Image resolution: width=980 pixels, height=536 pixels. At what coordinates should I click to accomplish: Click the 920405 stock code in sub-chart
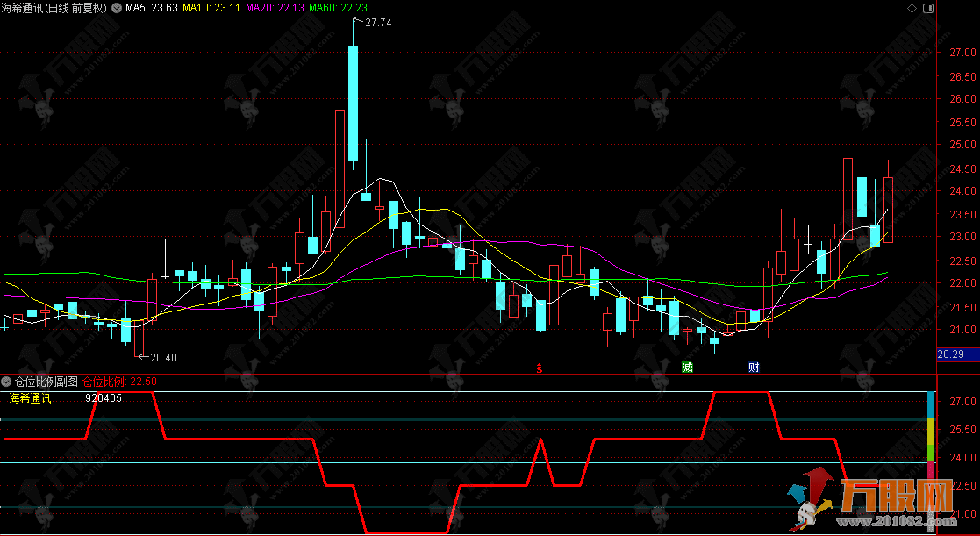coord(104,398)
